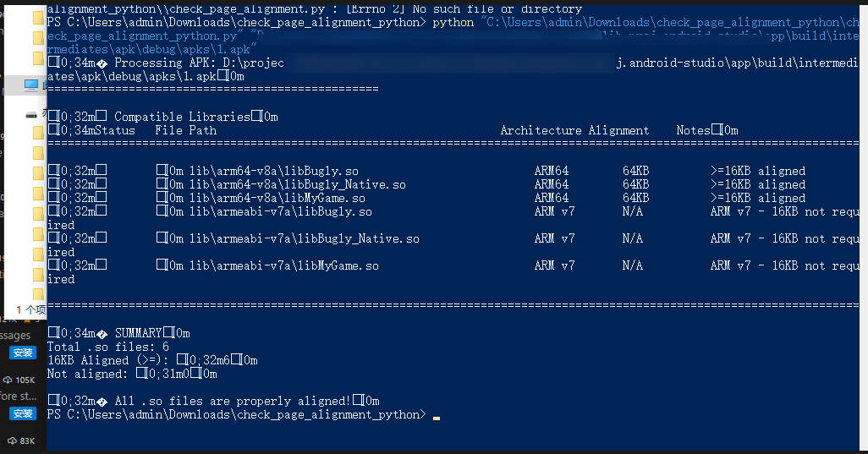Click the 'Total .so files: 6' line
This screenshot has width=868, height=454.
coord(107,347)
